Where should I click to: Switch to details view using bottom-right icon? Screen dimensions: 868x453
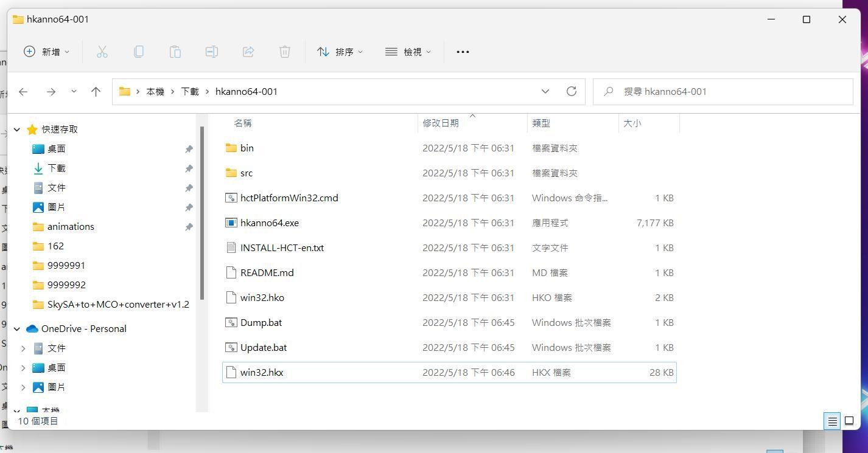(x=831, y=421)
